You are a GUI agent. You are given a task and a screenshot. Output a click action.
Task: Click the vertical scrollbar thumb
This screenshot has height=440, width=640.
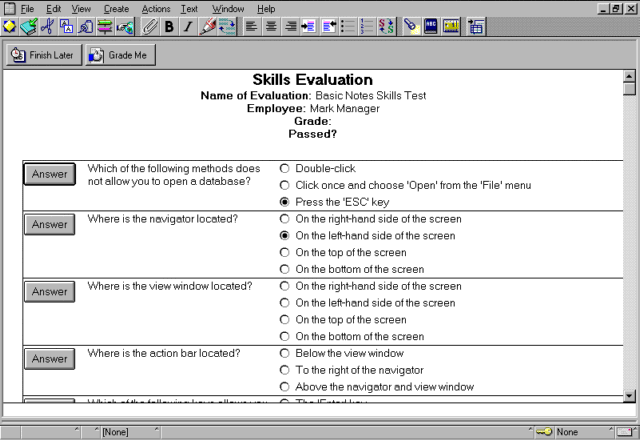pos(629,89)
